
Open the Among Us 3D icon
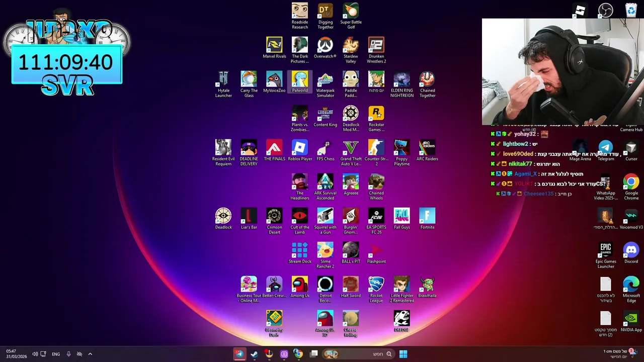click(x=325, y=324)
